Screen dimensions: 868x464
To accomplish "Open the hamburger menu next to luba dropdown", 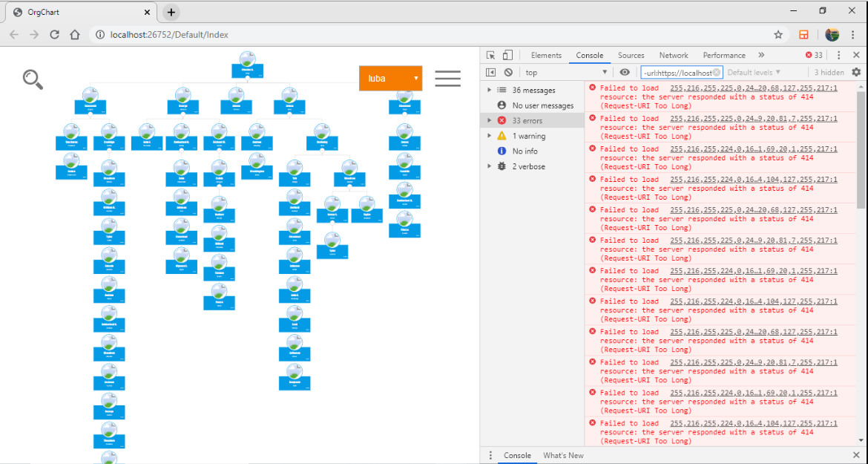I will point(447,77).
